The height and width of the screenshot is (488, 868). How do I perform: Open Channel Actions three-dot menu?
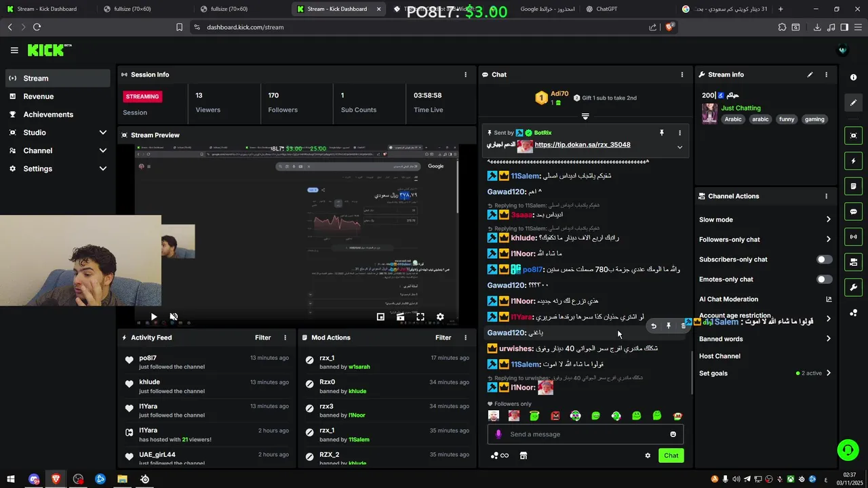(826, 196)
